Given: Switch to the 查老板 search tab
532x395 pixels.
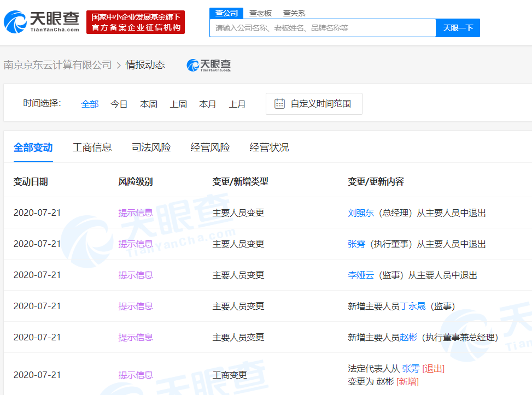Looking at the screenshot, I should click(260, 13).
